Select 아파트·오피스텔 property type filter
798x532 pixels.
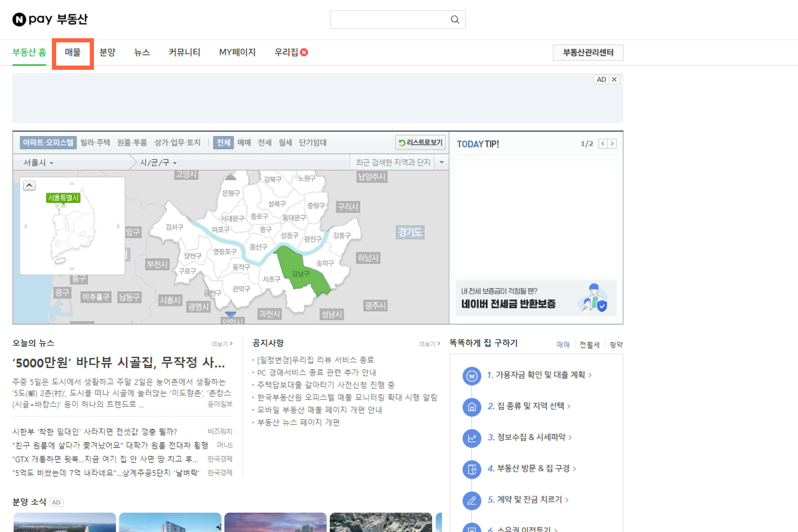[48, 143]
